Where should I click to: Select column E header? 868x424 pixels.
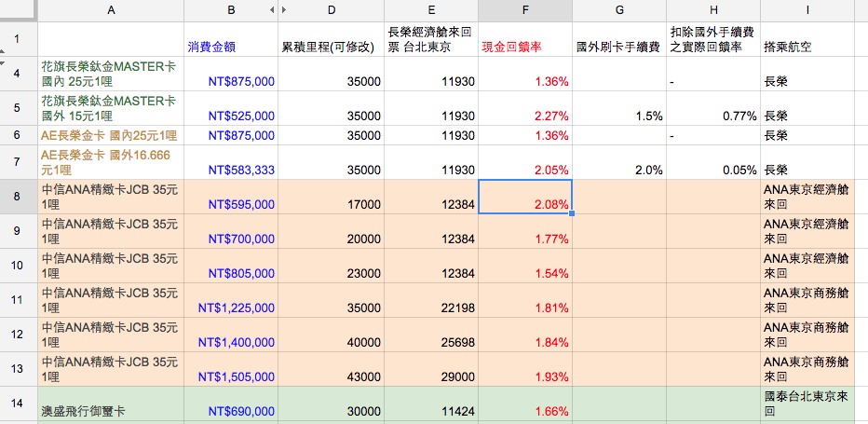431,10
